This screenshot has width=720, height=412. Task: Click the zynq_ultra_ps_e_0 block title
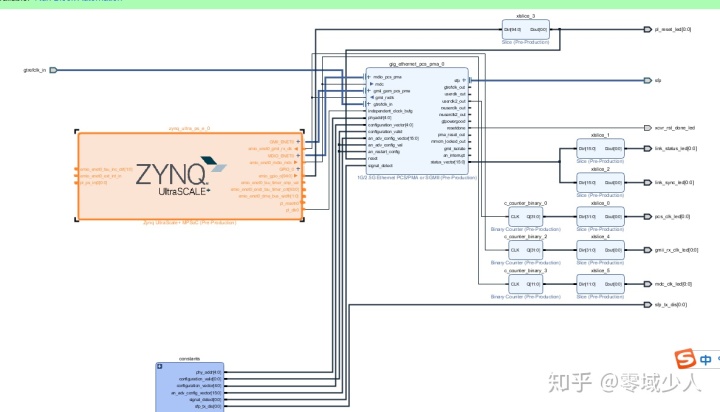(189, 129)
